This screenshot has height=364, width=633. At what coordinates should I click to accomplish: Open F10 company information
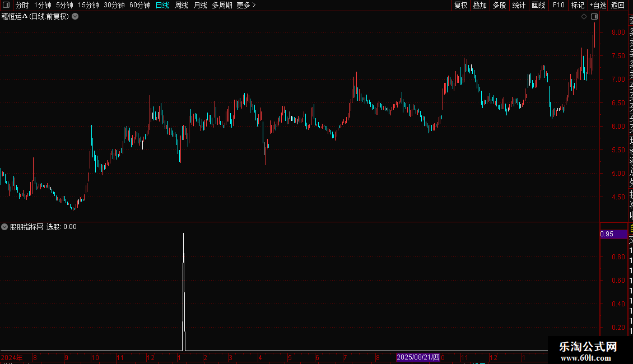558,5
